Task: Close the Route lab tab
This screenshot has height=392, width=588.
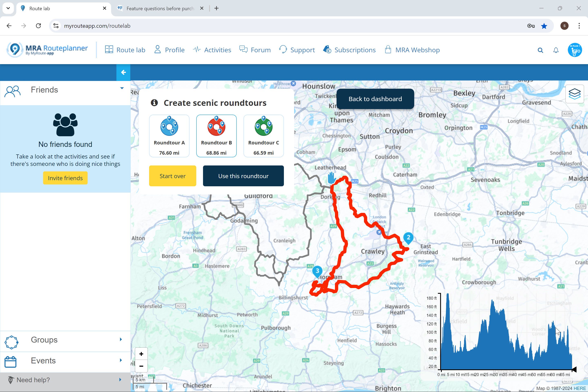Action: (105, 9)
